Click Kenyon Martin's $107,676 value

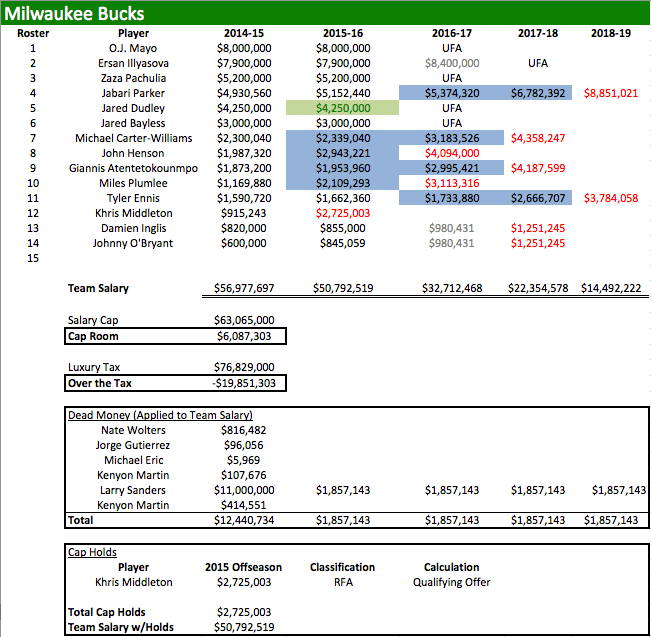(243, 475)
